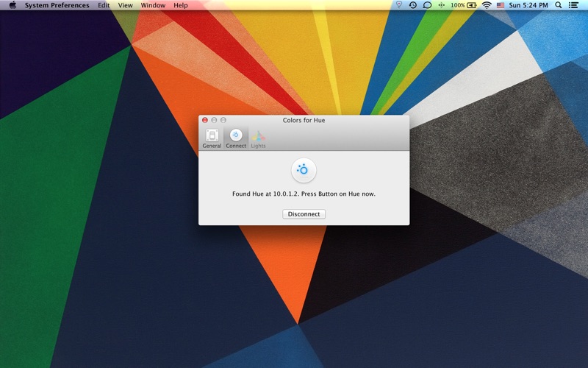
Task: Open the System Preferences menu
Action: [x=57, y=5]
